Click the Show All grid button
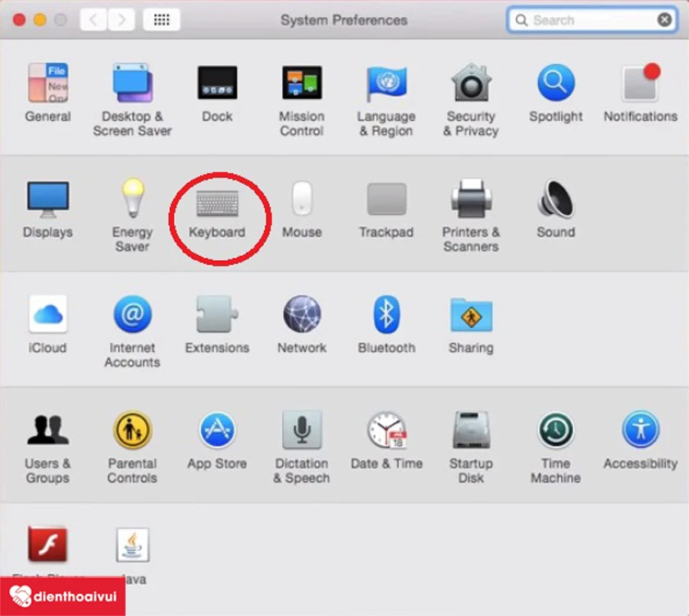Viewport: 689px width, 616px height. pyautogui.click(x=162, y=20)
